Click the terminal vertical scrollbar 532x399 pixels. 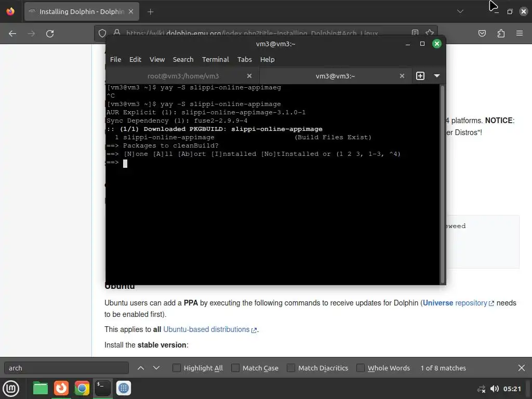click(x=442, y=184)
